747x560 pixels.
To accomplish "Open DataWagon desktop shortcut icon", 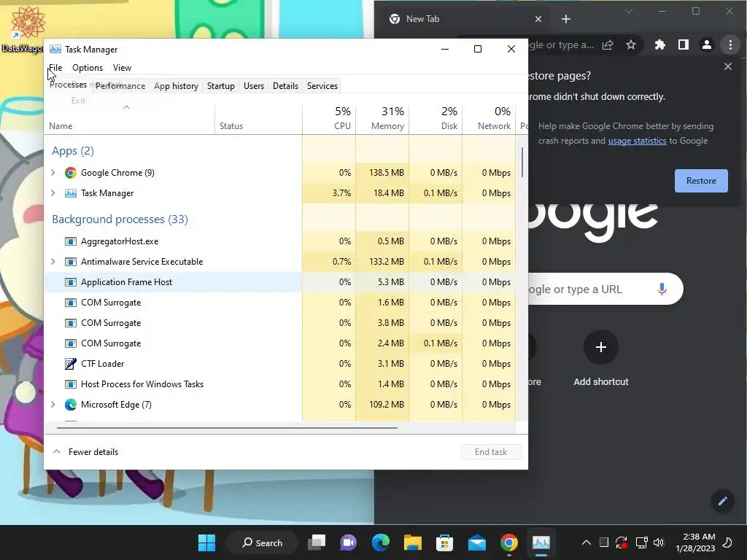I will [23, 28].
